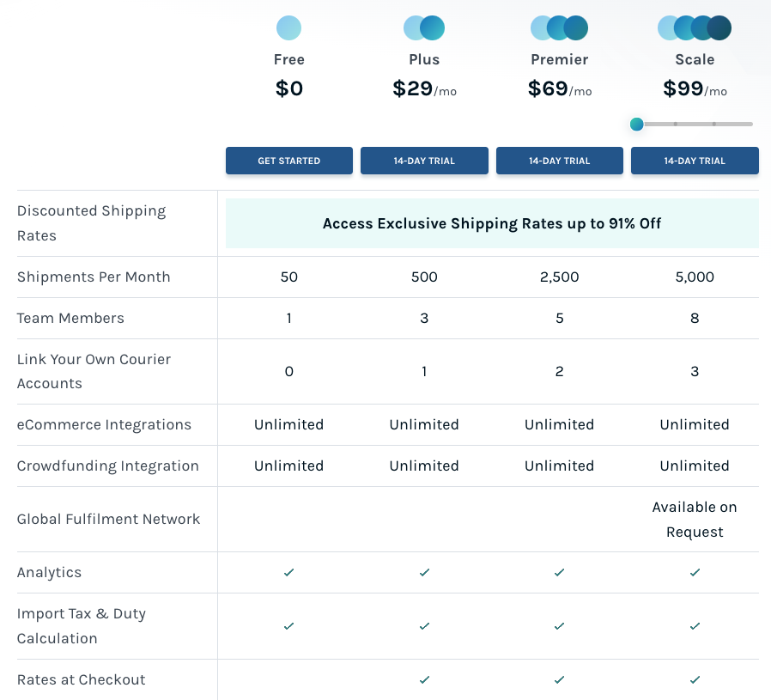This screenshot has height=700, width=771.
Task: Click Analytics checkmark under Scale column
Action: (x=695, y=573)
